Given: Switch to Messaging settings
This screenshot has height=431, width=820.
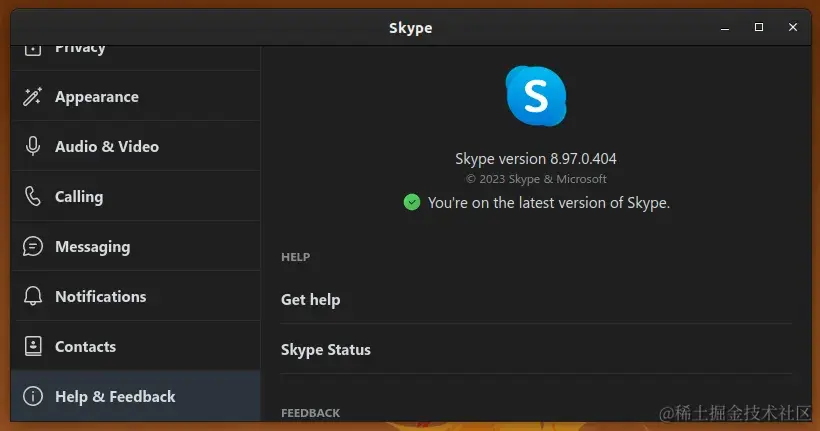Looking at the screenshot, I should point(92,247).
